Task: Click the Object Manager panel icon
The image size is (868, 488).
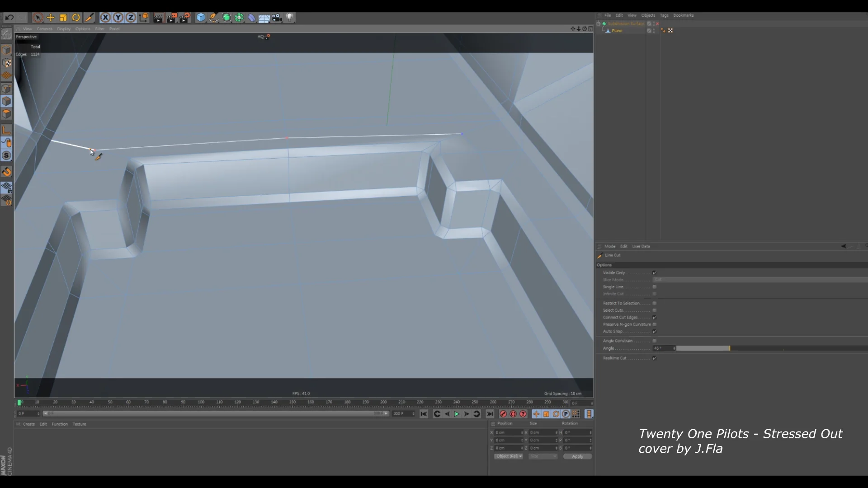Action: (599, 15)
